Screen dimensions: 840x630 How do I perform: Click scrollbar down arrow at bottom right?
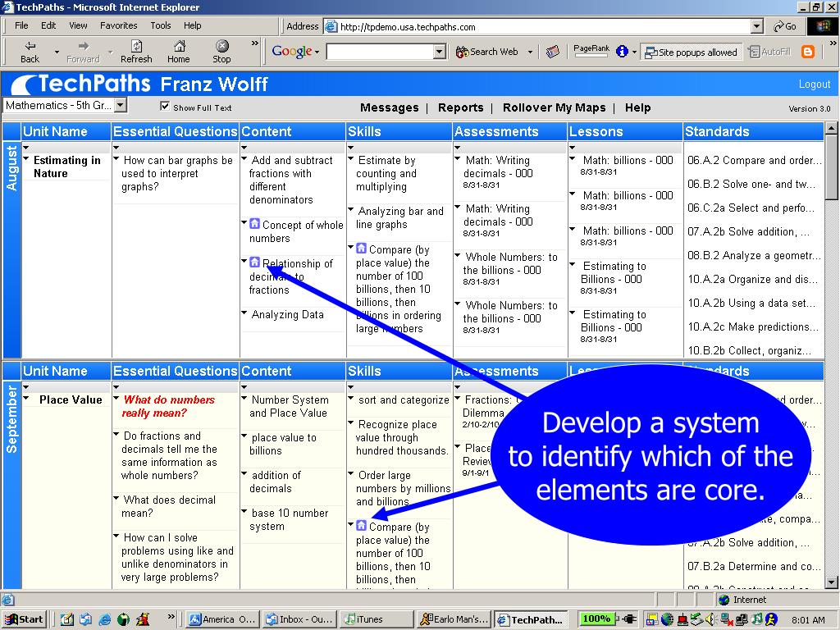[x=831, y=582]
